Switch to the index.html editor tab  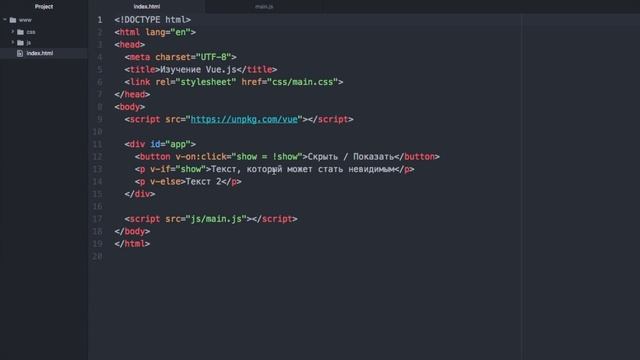[x=147, y=7]
